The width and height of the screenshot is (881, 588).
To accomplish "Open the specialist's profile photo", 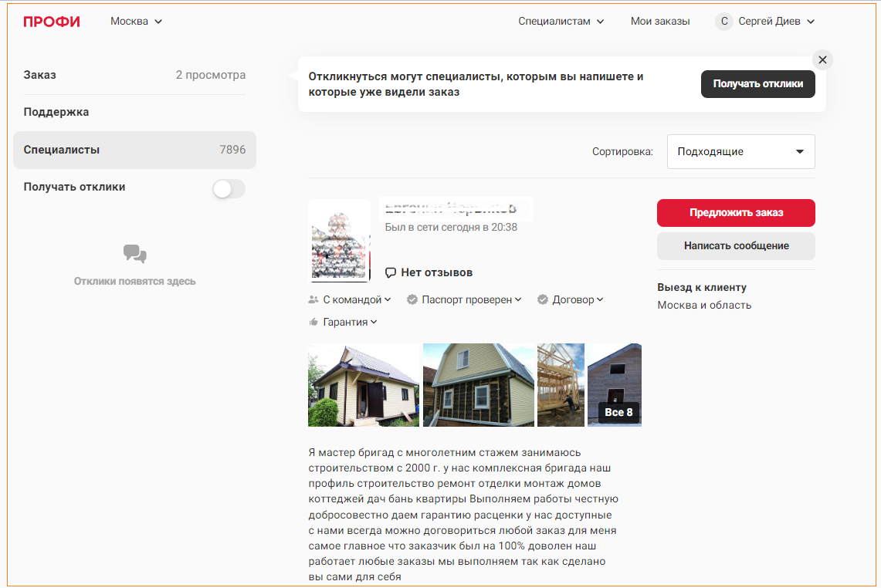I will (340, 240).
